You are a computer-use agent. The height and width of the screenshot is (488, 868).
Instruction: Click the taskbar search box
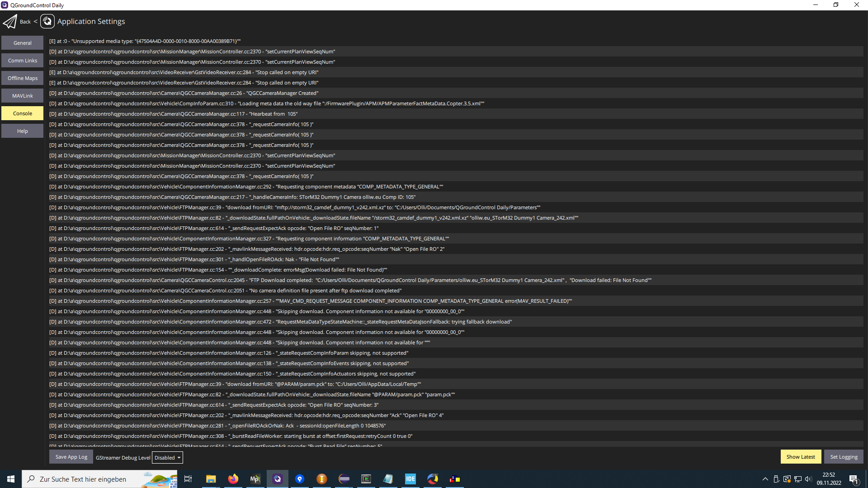point(99,479)
